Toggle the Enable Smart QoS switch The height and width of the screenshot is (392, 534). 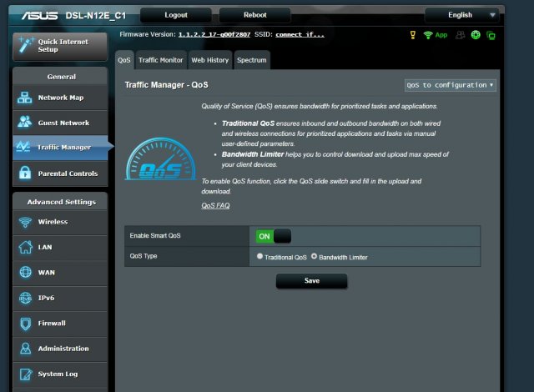(x=274, y=236)
